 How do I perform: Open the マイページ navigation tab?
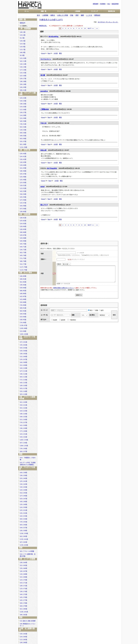(x=60, y=11)
